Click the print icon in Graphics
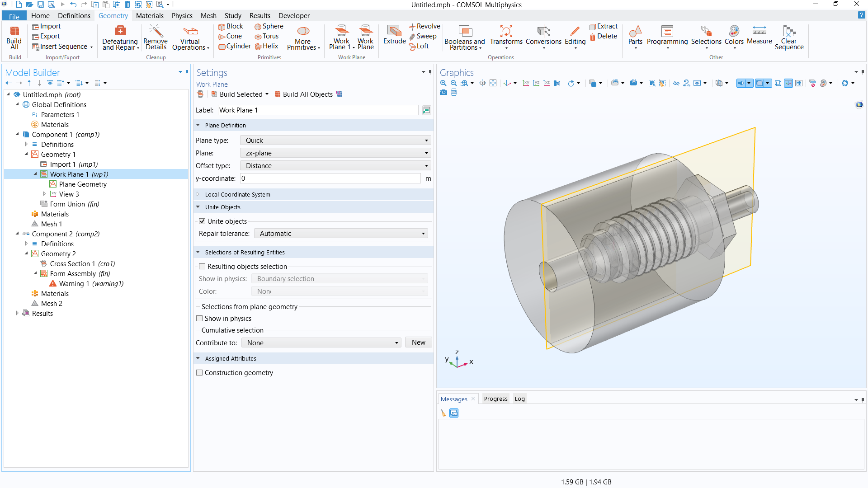This screenshot has height=488, width=868. pos(454,93)
